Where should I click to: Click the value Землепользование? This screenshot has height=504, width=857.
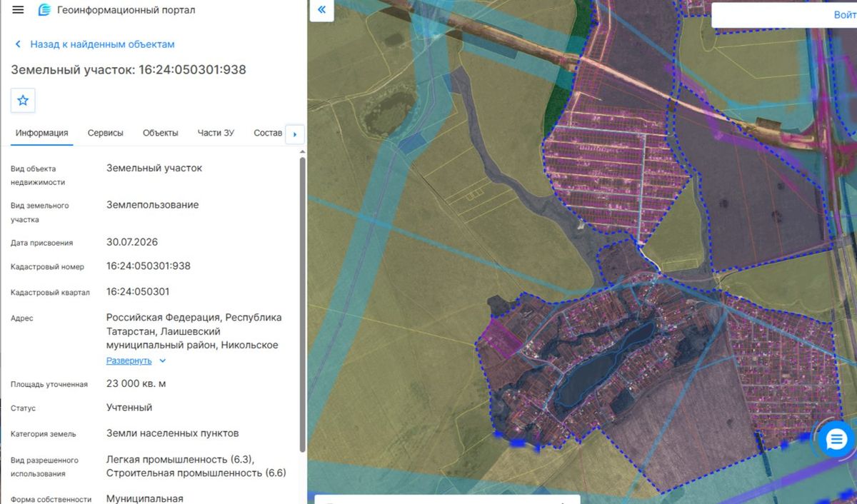(x=153, y=205)
